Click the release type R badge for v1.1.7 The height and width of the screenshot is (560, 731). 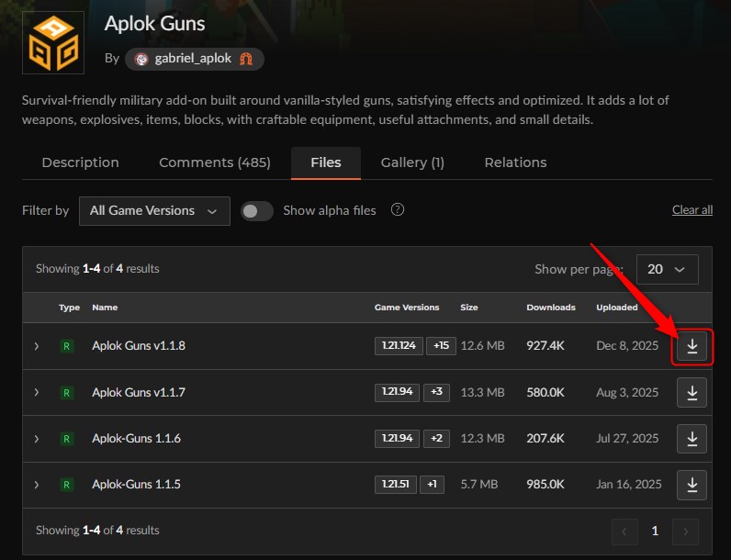(x=67, y=393)
